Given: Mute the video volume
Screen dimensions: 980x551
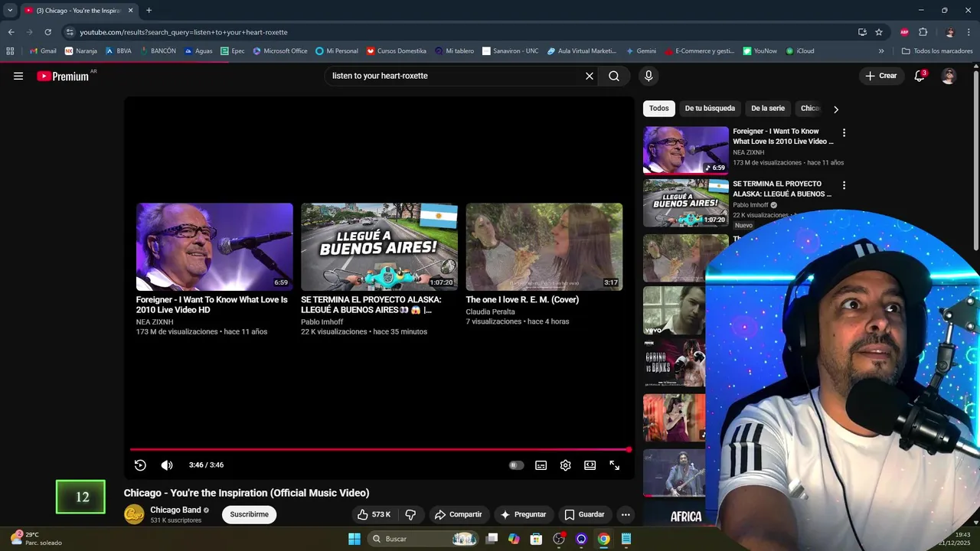Looking at the screenshot, I should click(x=167, y=465).
